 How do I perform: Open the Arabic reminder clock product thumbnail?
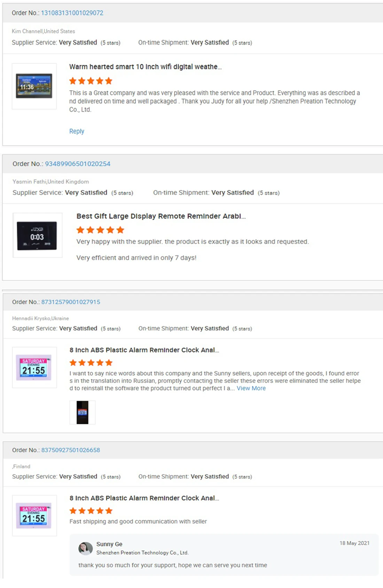pos(37,235)
